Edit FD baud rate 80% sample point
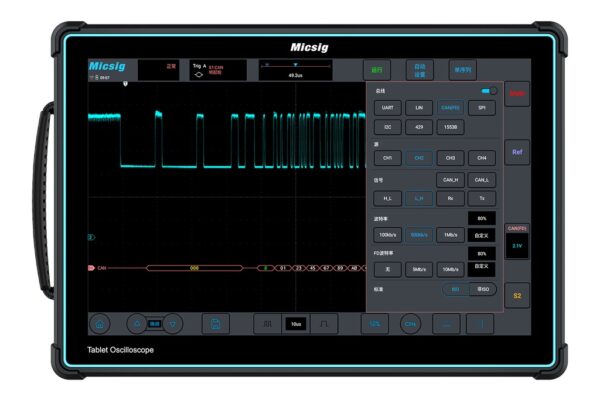Screen dimensions: 600x400 coord(482,253)
